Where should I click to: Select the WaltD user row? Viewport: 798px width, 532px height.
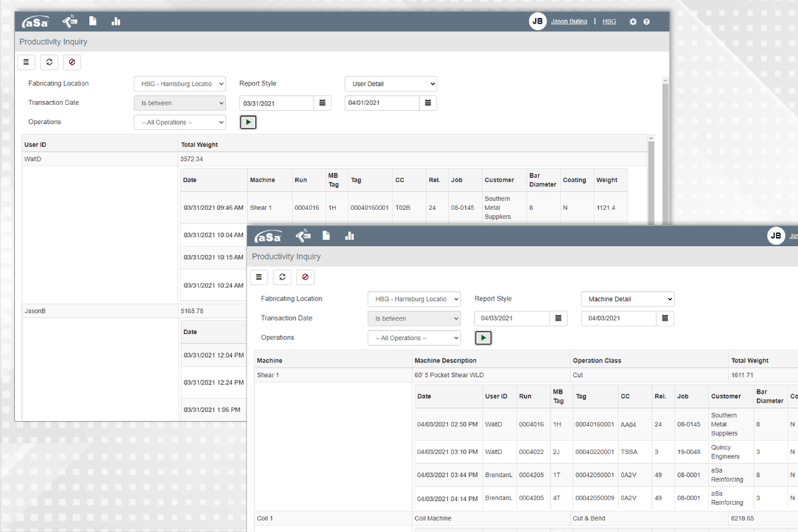click(x=334, y=159)
